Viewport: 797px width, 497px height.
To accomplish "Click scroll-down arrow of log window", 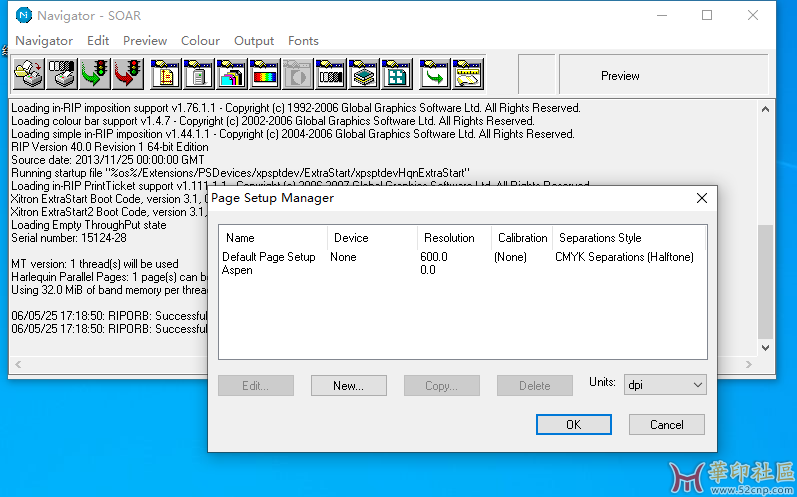I will pyautogui.click(x=765, y=348).
